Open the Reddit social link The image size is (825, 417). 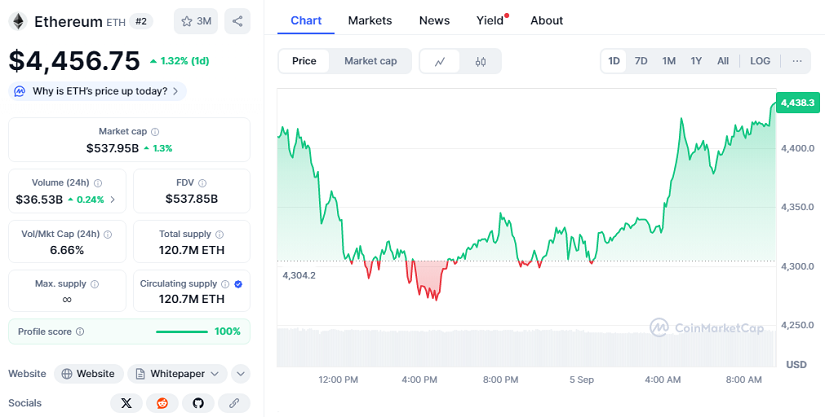[162, 403]
